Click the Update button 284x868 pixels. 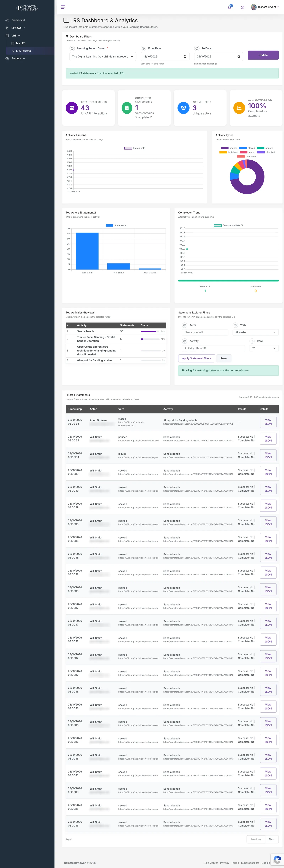[263, 55]
